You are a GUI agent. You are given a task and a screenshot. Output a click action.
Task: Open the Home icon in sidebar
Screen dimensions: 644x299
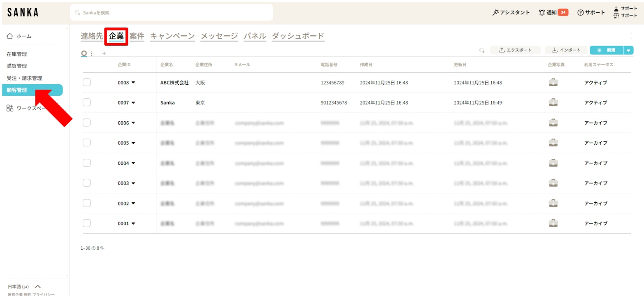click(x=10, y=36)
